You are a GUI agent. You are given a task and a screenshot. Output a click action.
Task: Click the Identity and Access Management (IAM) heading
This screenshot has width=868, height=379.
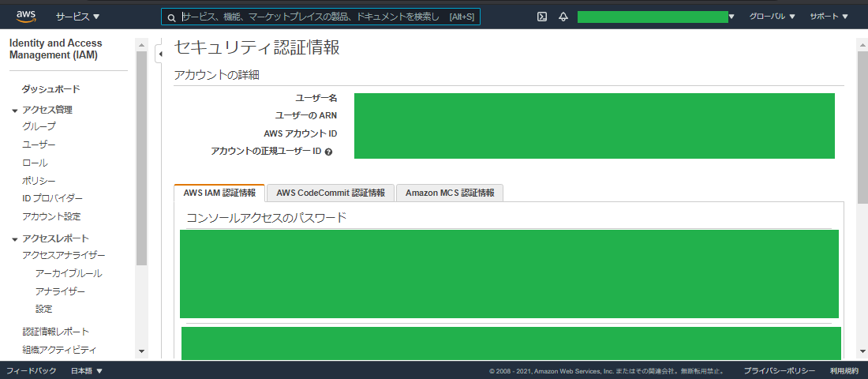(x=56, y=49)
